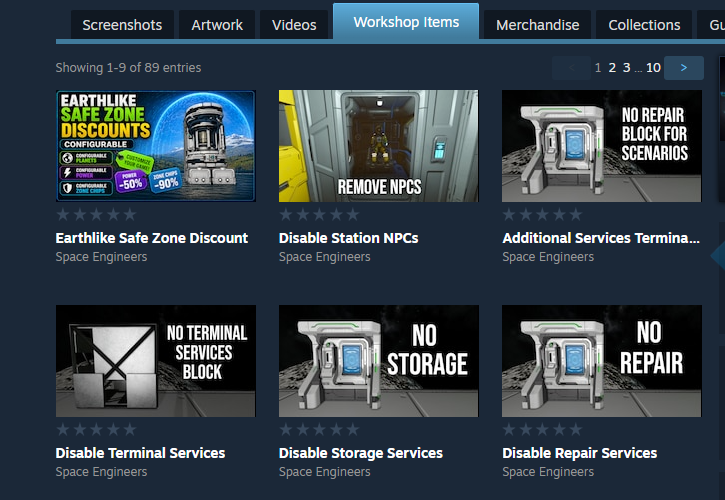The height and width of the screenshot is (500, 725).
Task: Switch to the Artwork tab
Action: tap(217, 25)
